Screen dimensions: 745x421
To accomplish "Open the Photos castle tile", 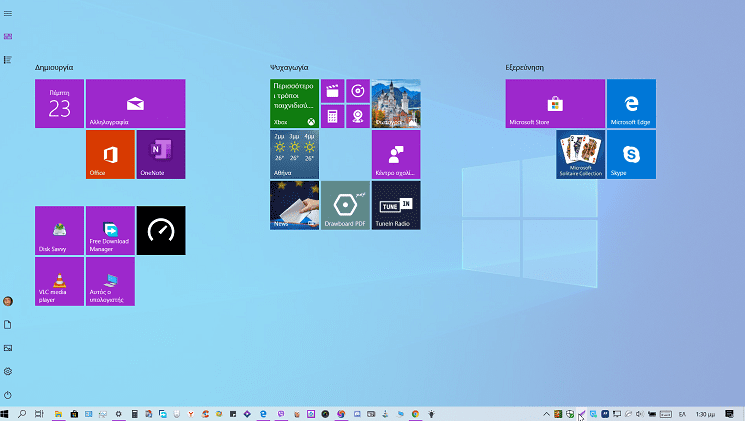I will coord(396,104).
